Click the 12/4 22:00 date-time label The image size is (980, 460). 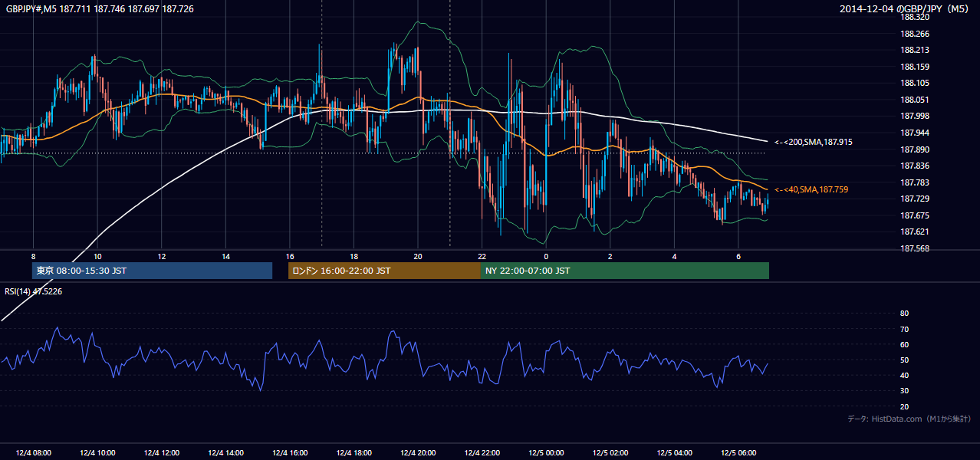[482, 453]
